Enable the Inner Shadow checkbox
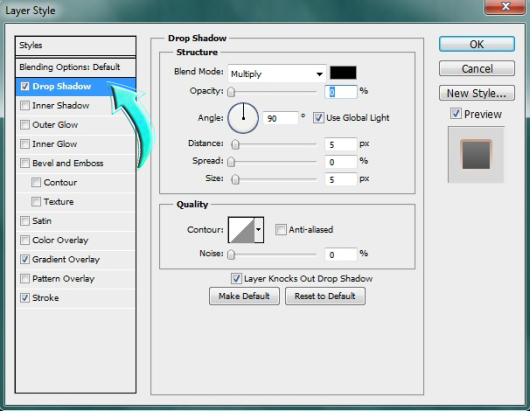The image size is (530, 411). point(25,105)
